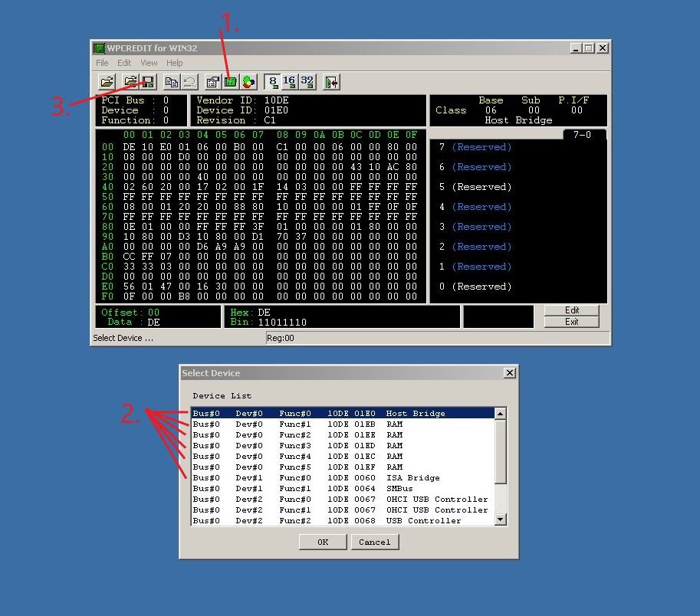
Task: Click the Exit button in WPCREDIT
Action: [571, 322]
